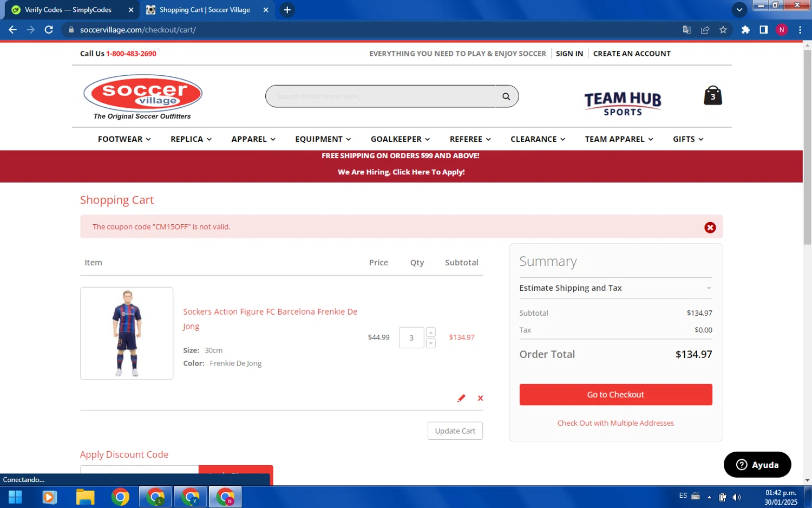Expand the REPLICA menu
This screenshot has height=508, width=812.
coord(191,139)
